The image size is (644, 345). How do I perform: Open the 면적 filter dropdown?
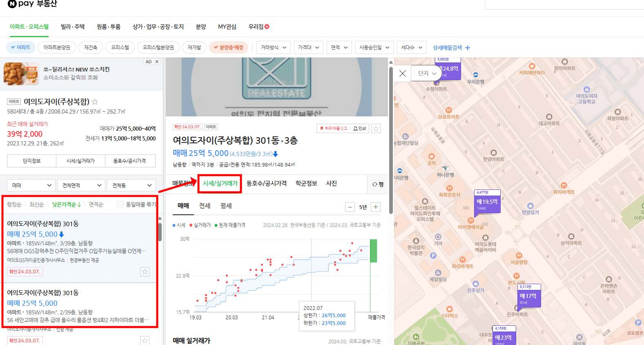tap(339, 47)
